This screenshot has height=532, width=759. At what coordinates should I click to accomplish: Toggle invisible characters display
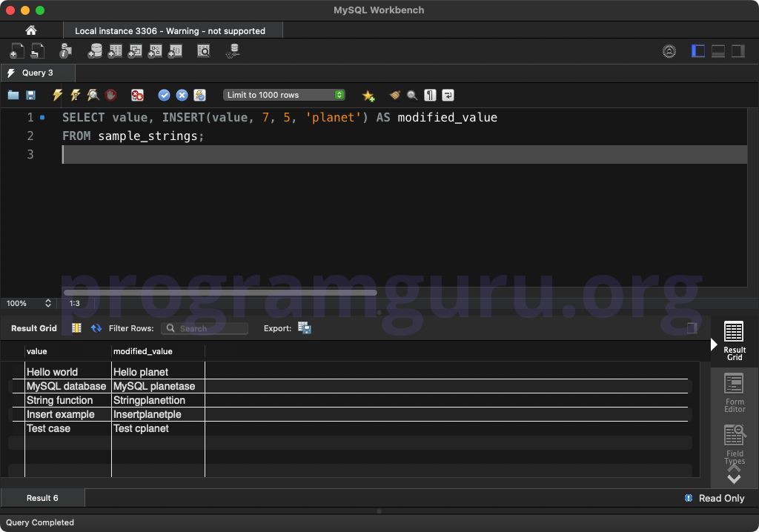click(x=430, y=95)
